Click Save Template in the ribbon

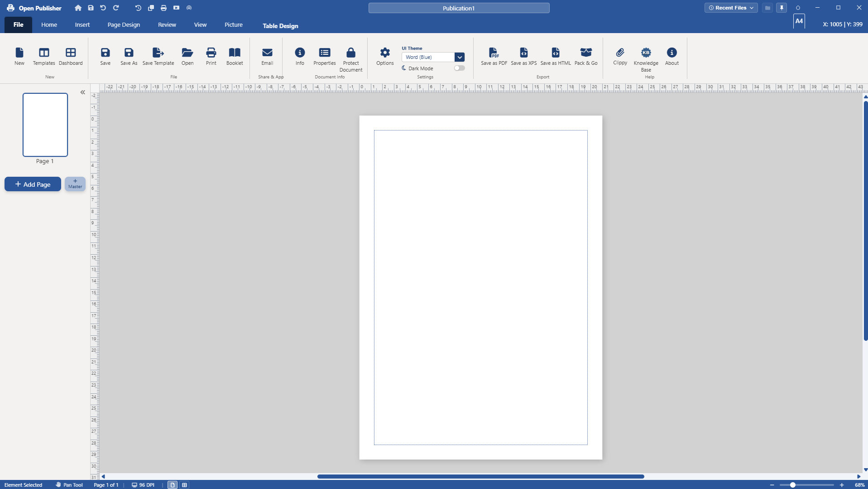(x=158, y=57)
